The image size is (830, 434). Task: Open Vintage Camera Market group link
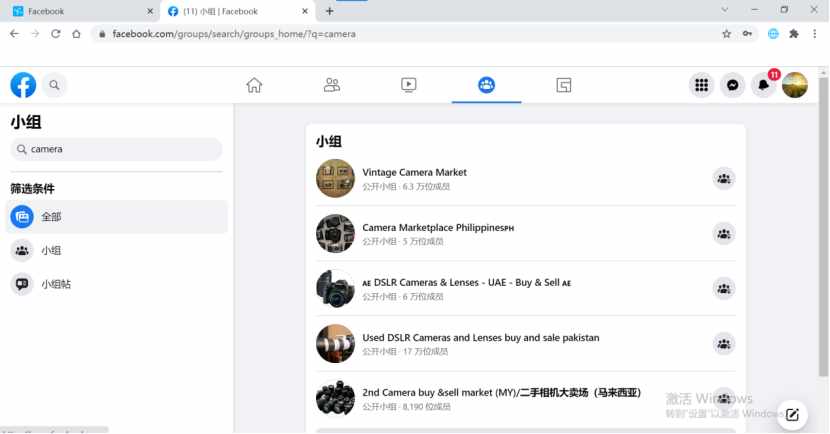[414, 173]
